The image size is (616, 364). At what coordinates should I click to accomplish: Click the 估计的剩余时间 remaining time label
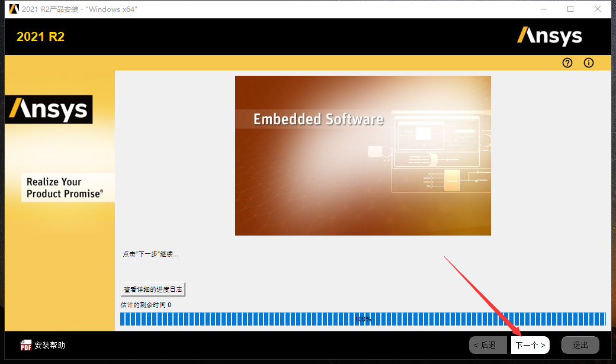(145, 304)
